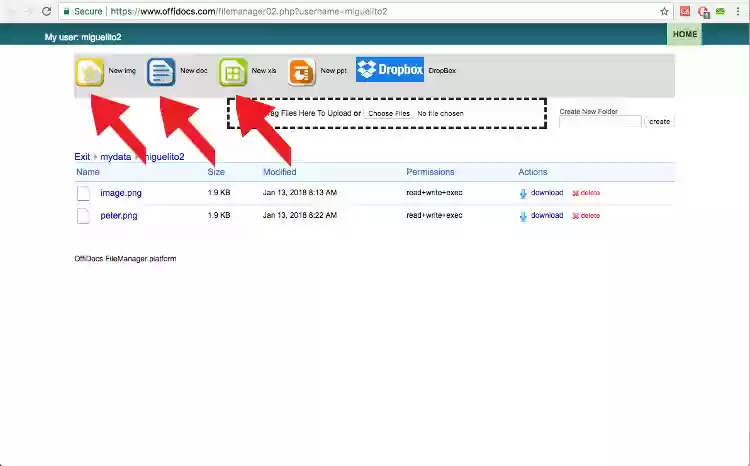Click the 1.9 KB size of peter.png
This screenshot has width=750, height=466.
pos(219,215)
